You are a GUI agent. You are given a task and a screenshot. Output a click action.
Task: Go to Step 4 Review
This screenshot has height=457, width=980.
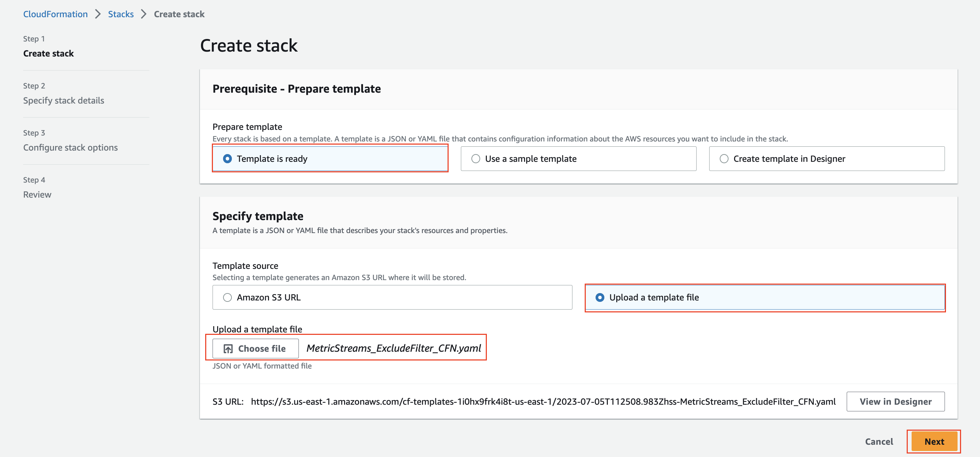pyautogui.click(x=37, y=194)
